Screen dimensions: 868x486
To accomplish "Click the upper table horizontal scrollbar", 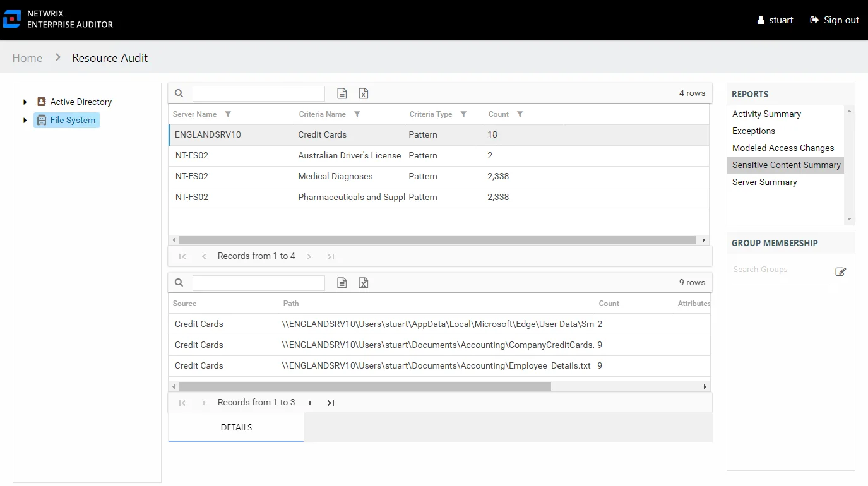I will [437, 240].
